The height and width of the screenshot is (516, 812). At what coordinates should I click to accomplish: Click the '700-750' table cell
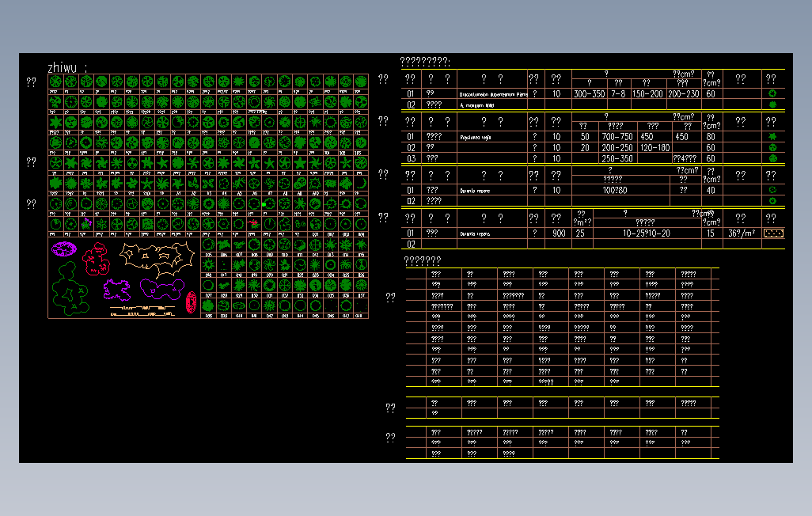[x=617, y=137]
